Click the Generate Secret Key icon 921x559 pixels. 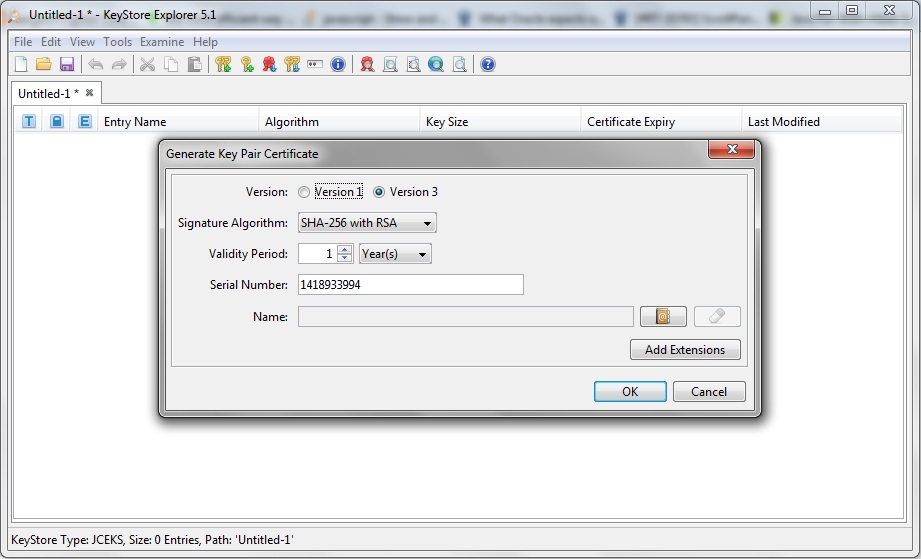[247, 64]
